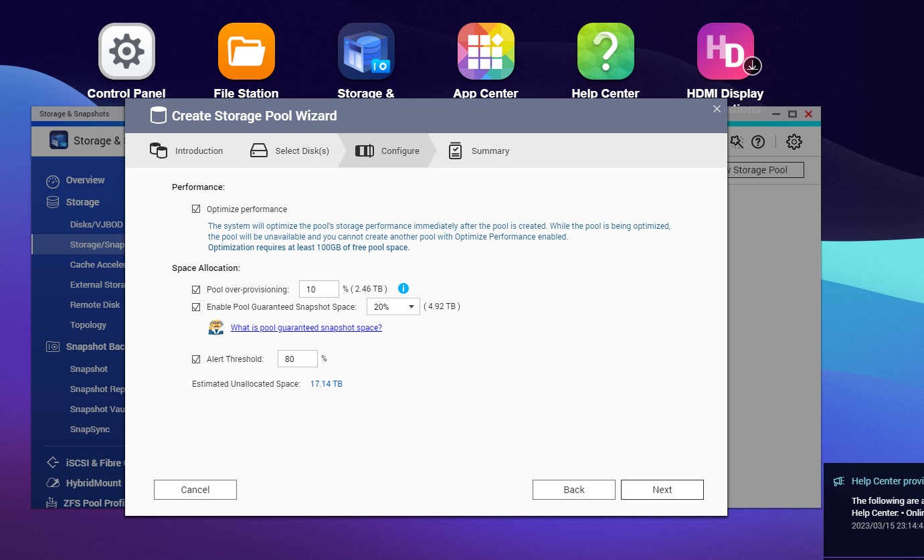The image size is (924, 560).
Task: Open the settings gear in the Storage window
Action: pos(794,141)
